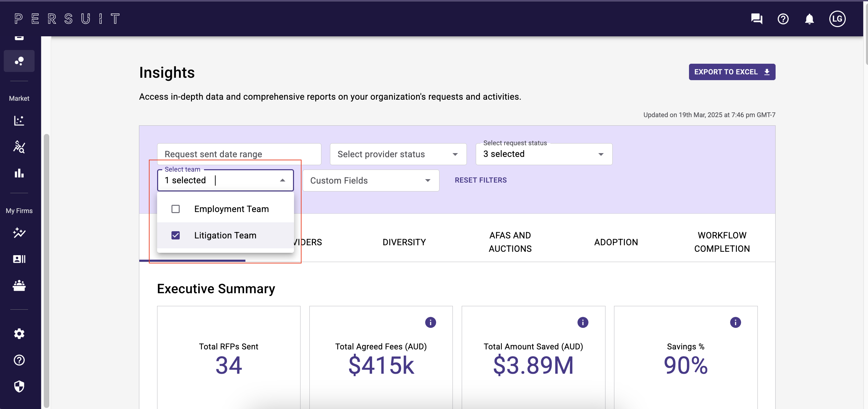
Task: Click the Total RFPs Sent 34 card
Action: [x=229, y=358]
